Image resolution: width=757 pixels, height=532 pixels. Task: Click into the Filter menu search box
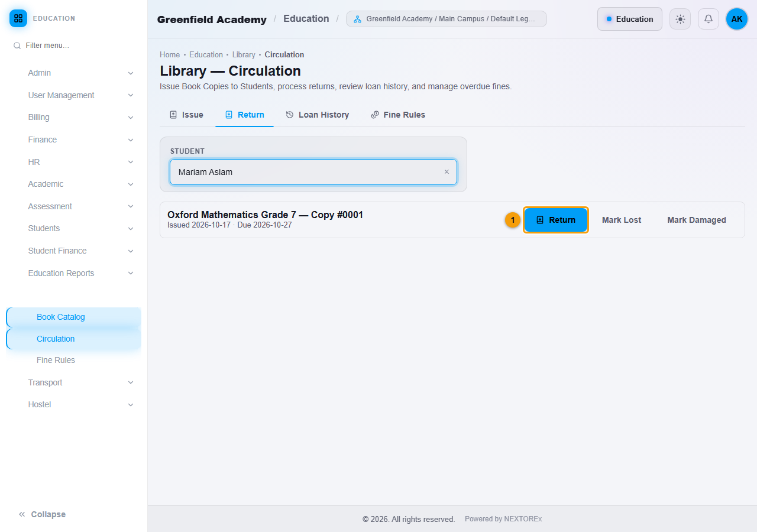click(74, 46)
